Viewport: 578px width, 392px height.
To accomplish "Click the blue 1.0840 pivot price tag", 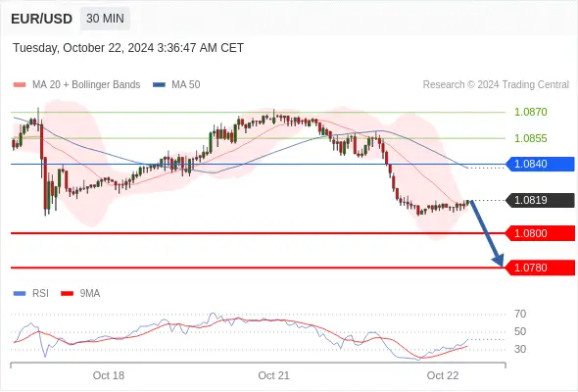I will tap(540, 164).
